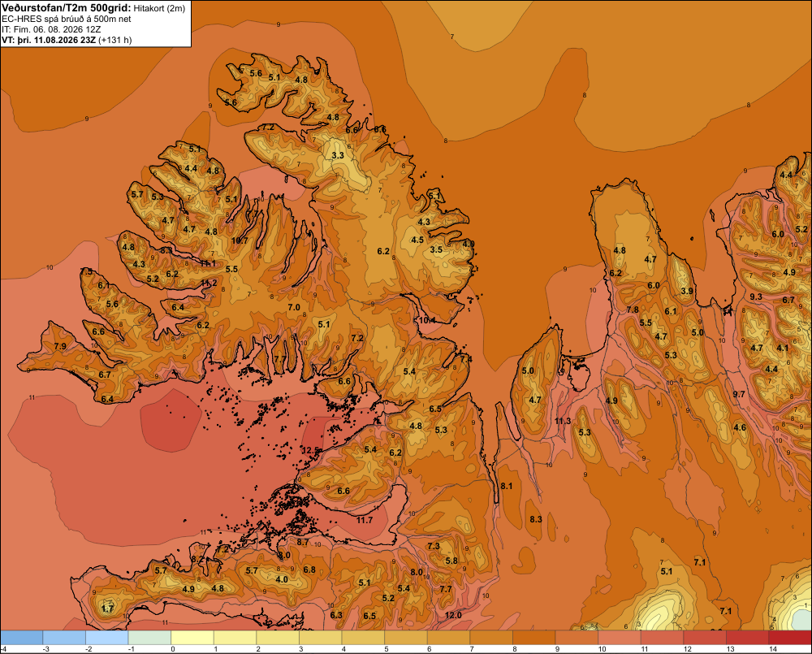Click the Veðurstofan/T2m 500grid title text

(67, 7)
